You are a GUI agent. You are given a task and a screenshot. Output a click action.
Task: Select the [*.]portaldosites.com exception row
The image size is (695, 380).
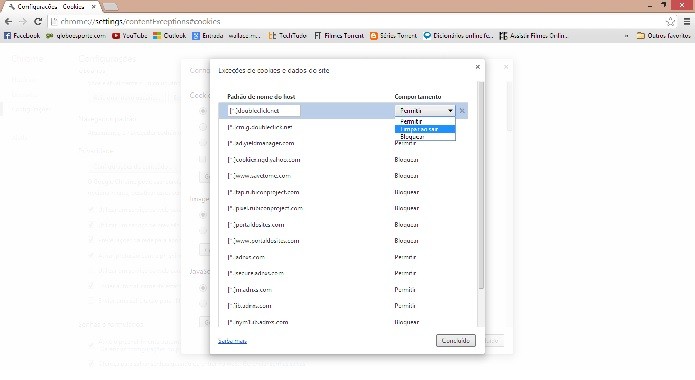[343, 225]
